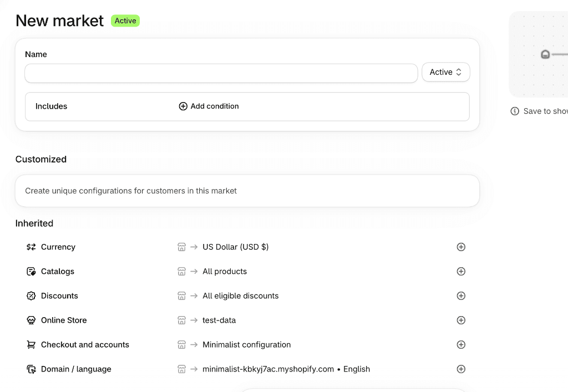The height and width of the screenshot is (392, 568).
Task: Click the minimalist-kbkyj7ac.myshopify.com domain text
Action: click(x=268, y=369)
